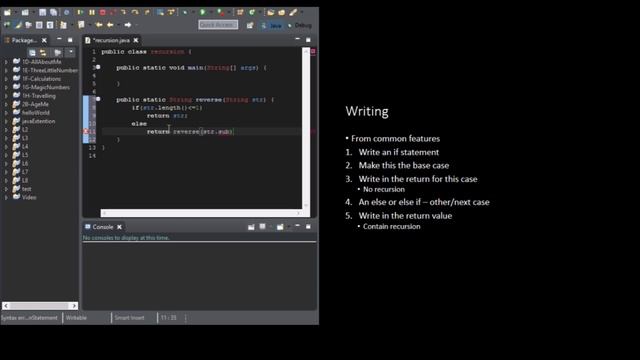Click the editor horizontal scrollbar
The height and width of the screenshot is (360, 640).
pyautogui.click(x=202, y=213)
